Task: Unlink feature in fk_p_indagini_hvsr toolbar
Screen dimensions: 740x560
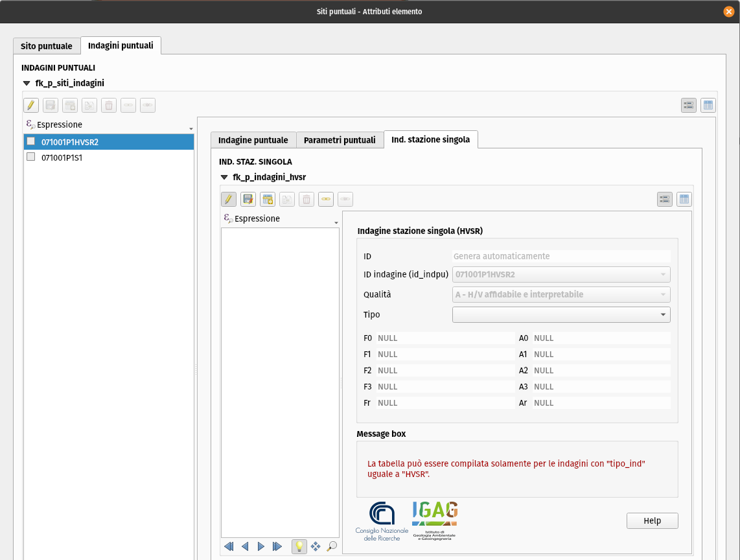Action: point(345,199)
